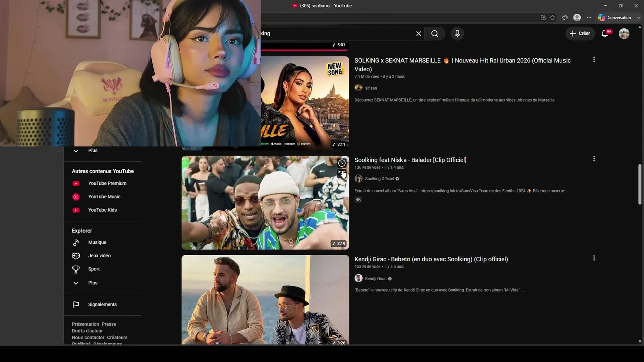Image resolution: width=644 pixels, height=362 pixels.
Task: Open the browser favorites list
Action: click(x=565, y=18)
